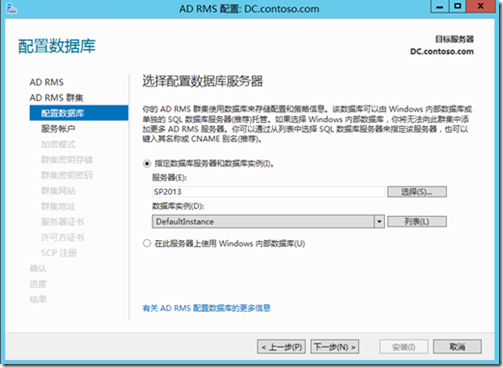The image size is (503, 368).
Task: Open link about AD RMS configuration database
Action: pyautogui.click(x=207, y=308)
